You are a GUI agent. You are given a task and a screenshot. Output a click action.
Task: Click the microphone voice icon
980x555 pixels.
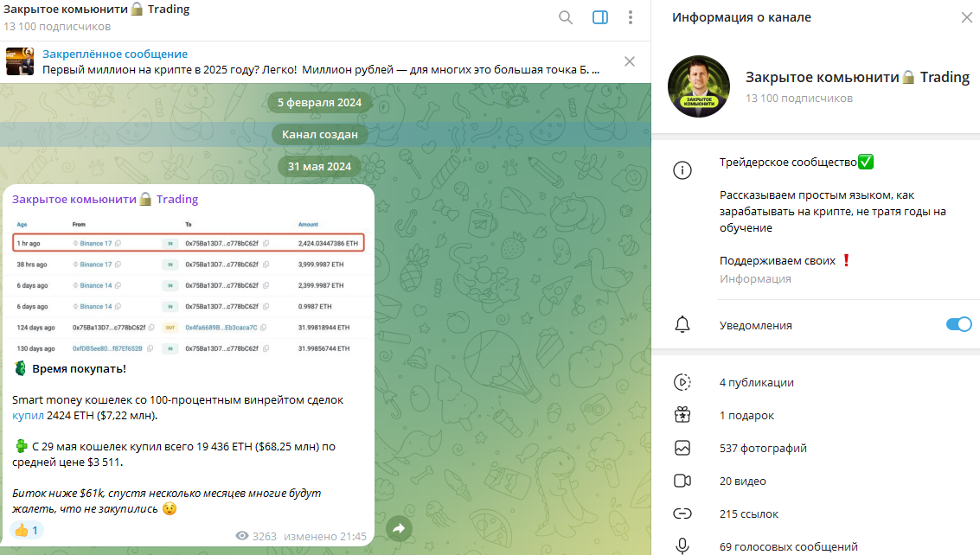(x=682, y=546)
